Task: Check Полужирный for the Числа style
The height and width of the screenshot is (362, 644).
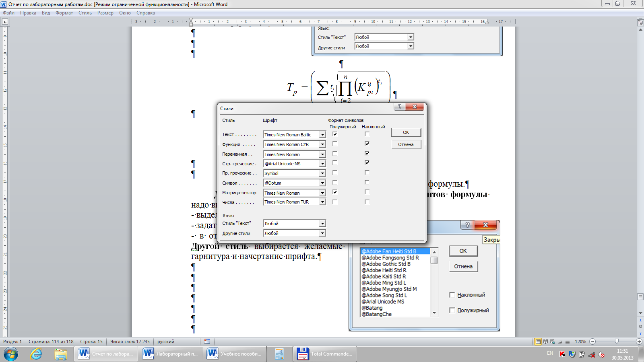Action: (335, 202)
